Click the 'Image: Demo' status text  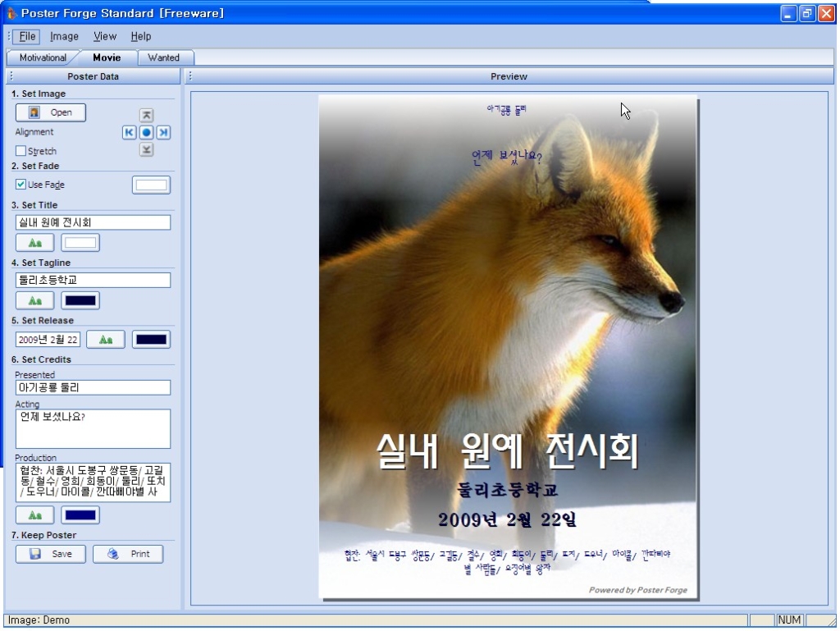39,620
